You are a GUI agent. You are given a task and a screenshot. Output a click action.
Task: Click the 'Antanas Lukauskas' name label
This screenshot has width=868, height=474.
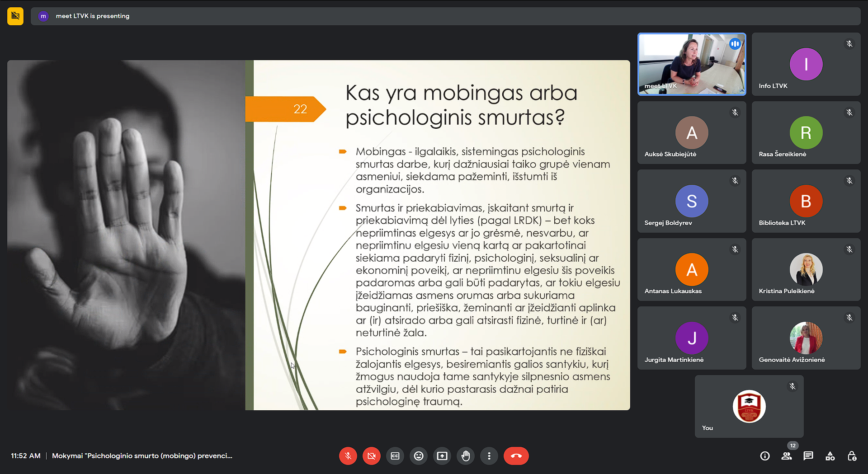pyautogui.click(x=673, y=291)
